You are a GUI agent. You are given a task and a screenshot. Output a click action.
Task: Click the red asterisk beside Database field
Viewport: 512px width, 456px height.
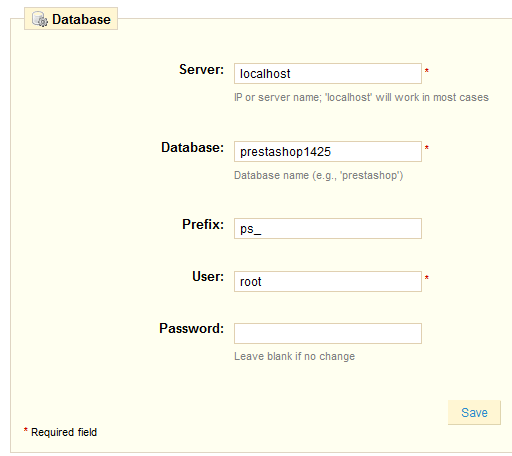coord(427,147)
